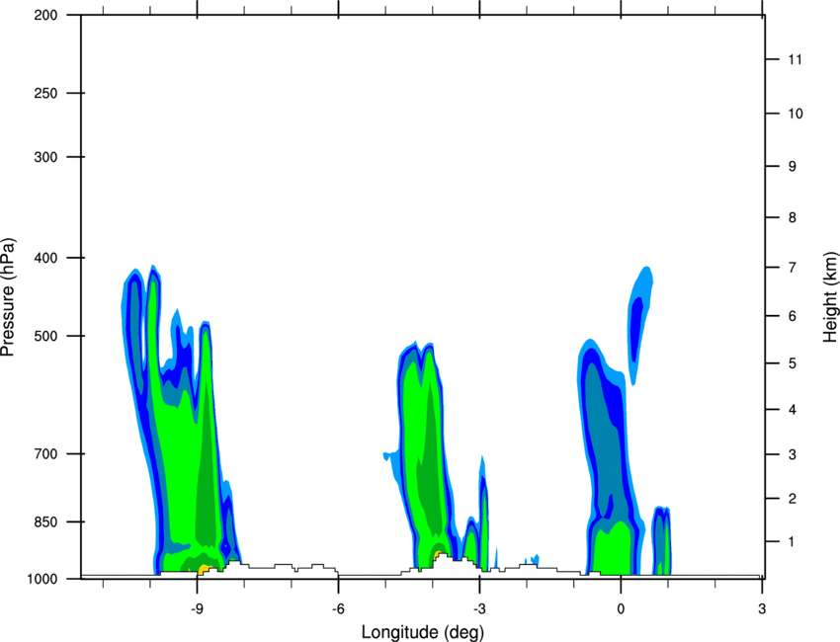Select the 400 pressure tick label
Screen dimensions: 840x642
coord(45,258)
